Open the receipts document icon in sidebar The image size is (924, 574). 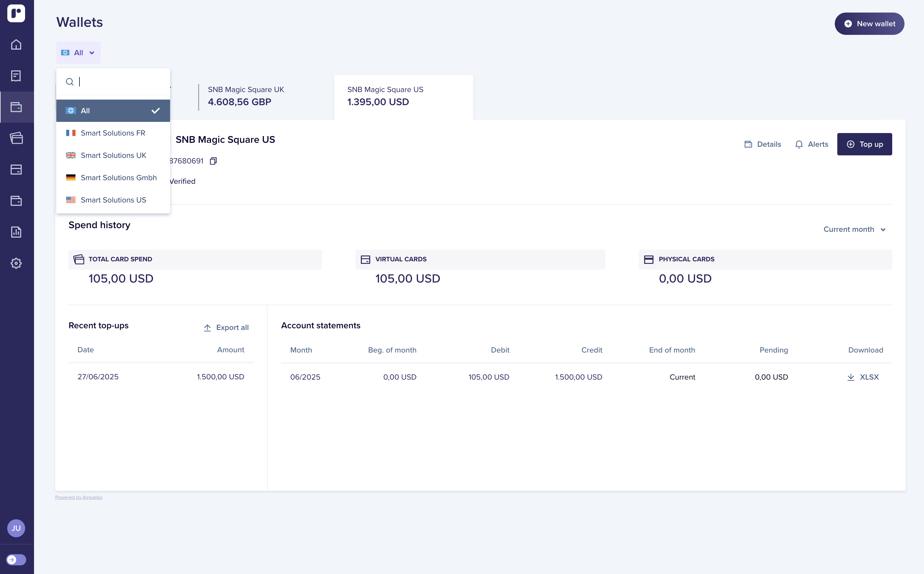point(16,76)
